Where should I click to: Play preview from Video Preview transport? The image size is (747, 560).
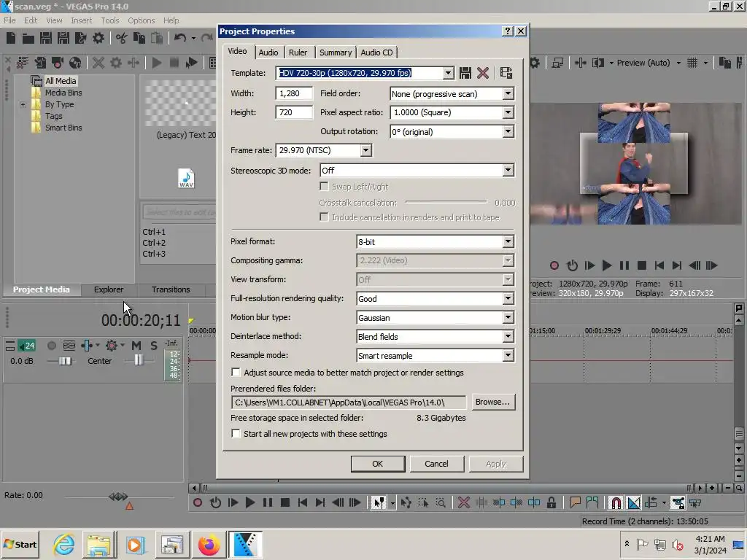pos(606,265)
